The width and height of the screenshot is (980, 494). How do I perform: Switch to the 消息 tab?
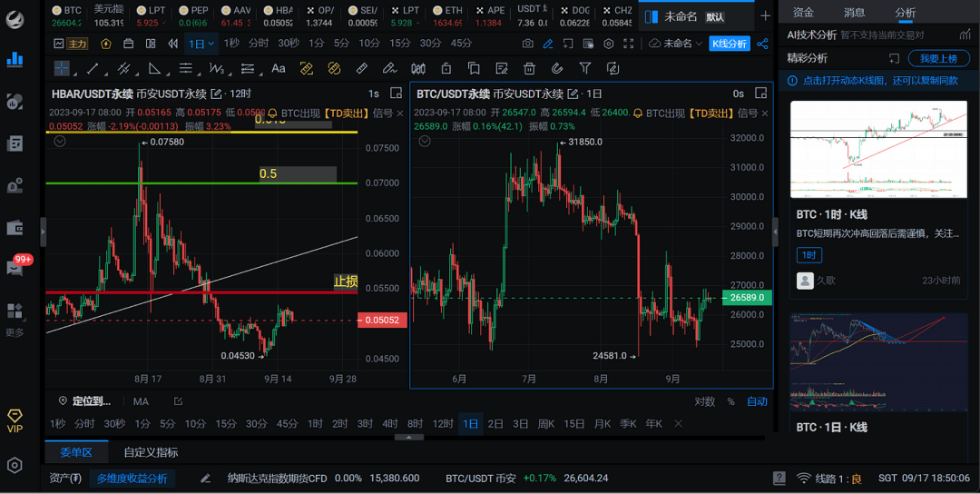(854, 13)
